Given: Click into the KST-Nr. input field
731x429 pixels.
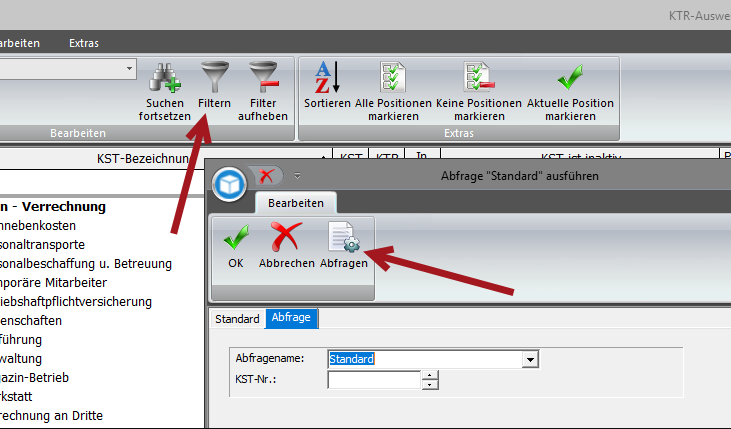Looking at the screenshot, I should coord(374,380).
